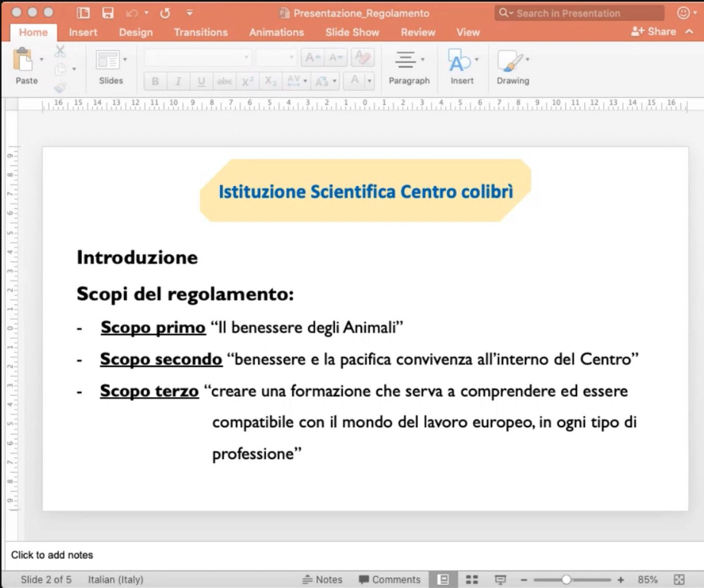Viewport: 704px width, 588px height.
Task: Open the font name combo box
Action: (198, 57)
